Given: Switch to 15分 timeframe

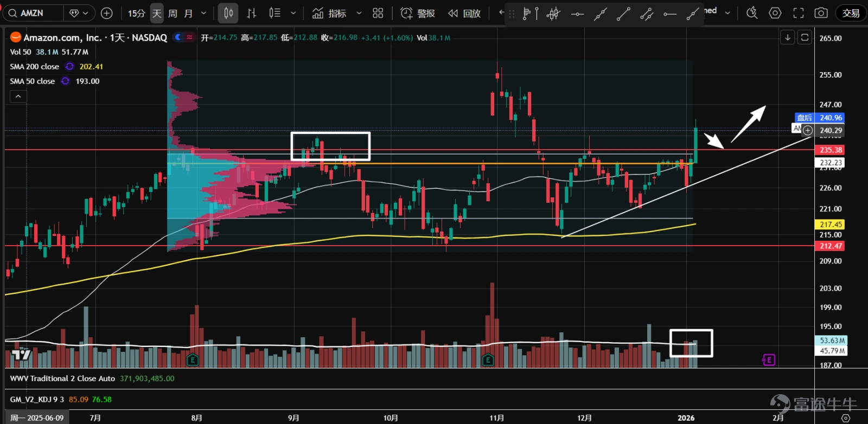Looking at the screenshot, I should click(137, 13).
